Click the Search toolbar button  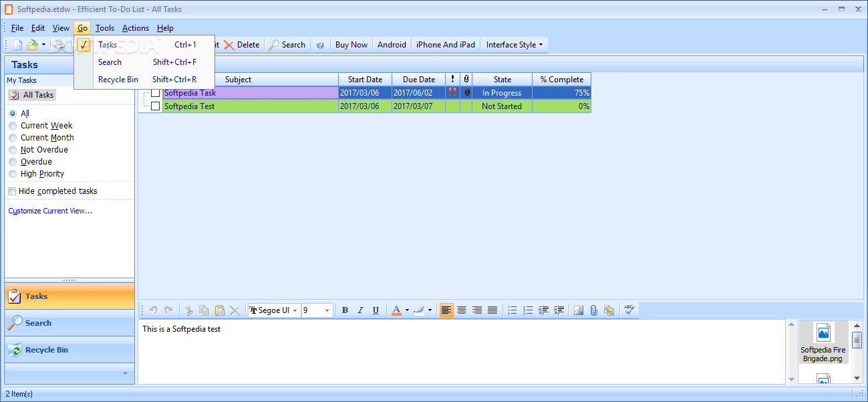click(287, 45)
